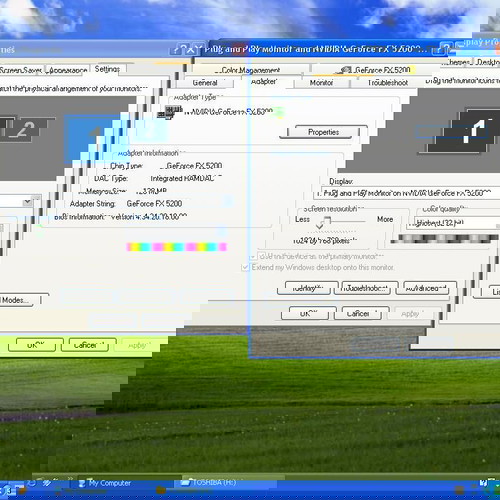Switch to the Monitor tab

pos(321,83)
